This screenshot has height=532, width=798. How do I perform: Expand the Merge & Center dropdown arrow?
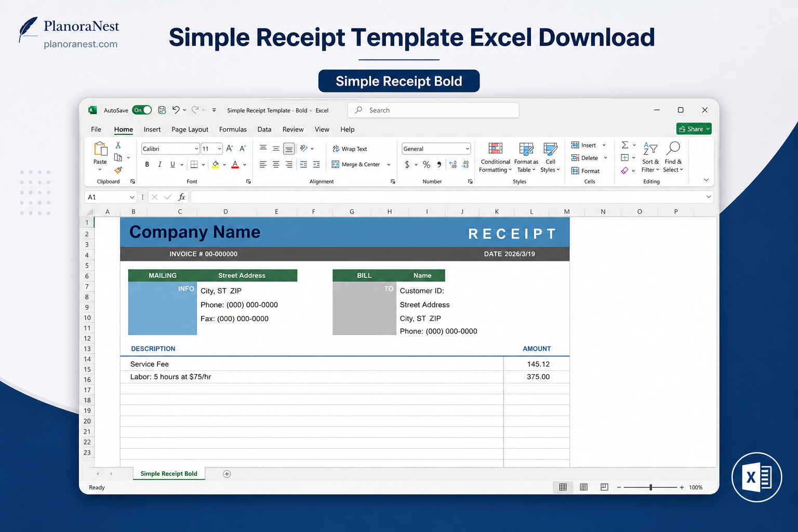pyautogui.click(x=389, y=165)
